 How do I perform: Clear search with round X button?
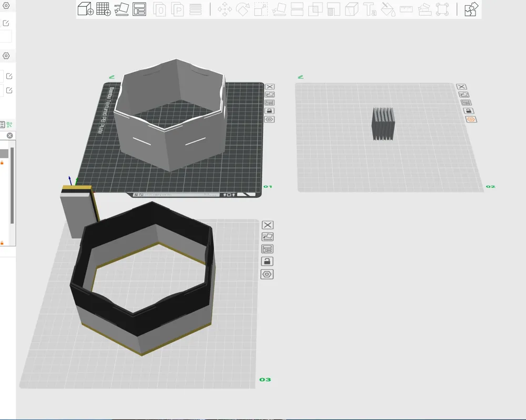pos(9,136)
